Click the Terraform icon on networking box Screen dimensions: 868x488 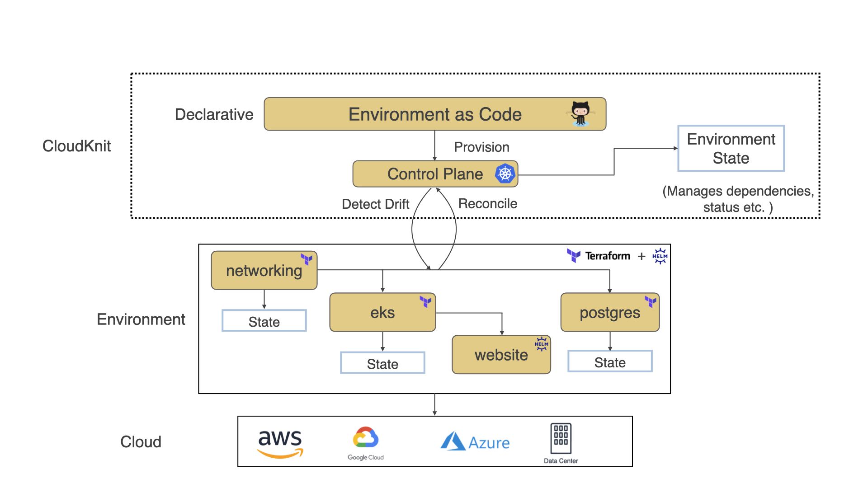coord(307,259)
